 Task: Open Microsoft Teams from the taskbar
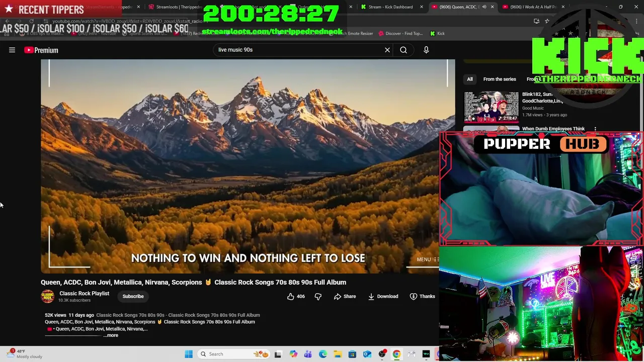pyautogui.click(x=308, y=354)
